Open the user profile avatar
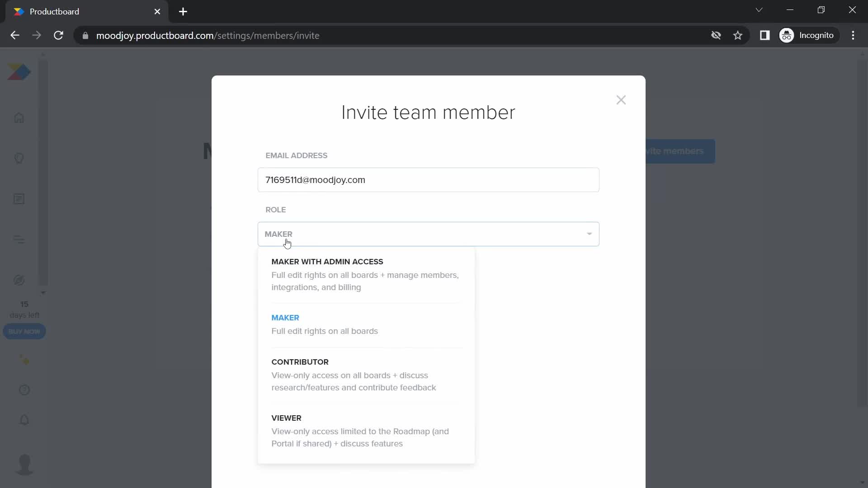Viewport: 868px width, 488px height. click(24, 465)
